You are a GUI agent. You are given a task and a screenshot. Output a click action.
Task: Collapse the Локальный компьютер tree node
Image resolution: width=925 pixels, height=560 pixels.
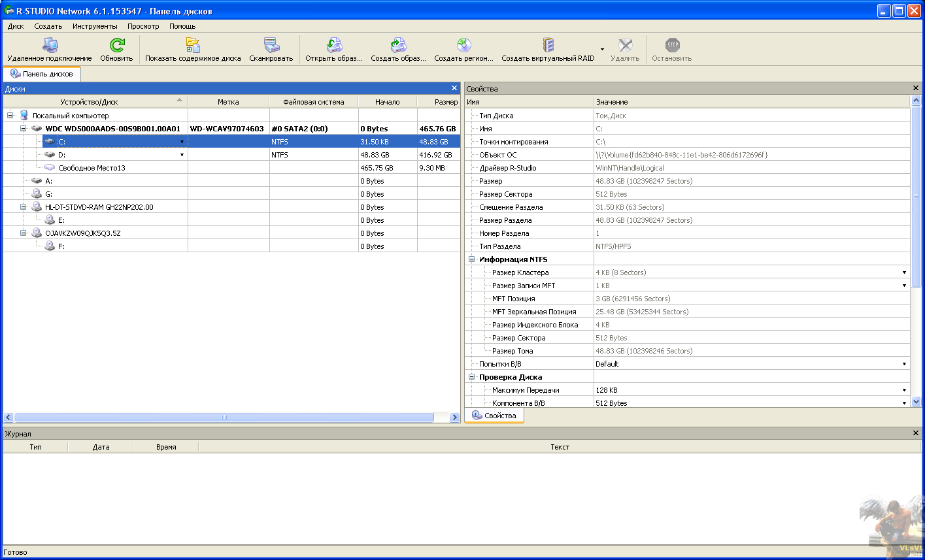(10, 116)
